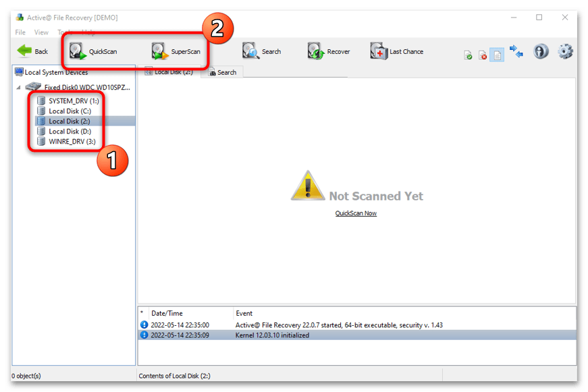Select Local Disk (D:) in tree
Screen dimensions: 588x392
[65, 131]
